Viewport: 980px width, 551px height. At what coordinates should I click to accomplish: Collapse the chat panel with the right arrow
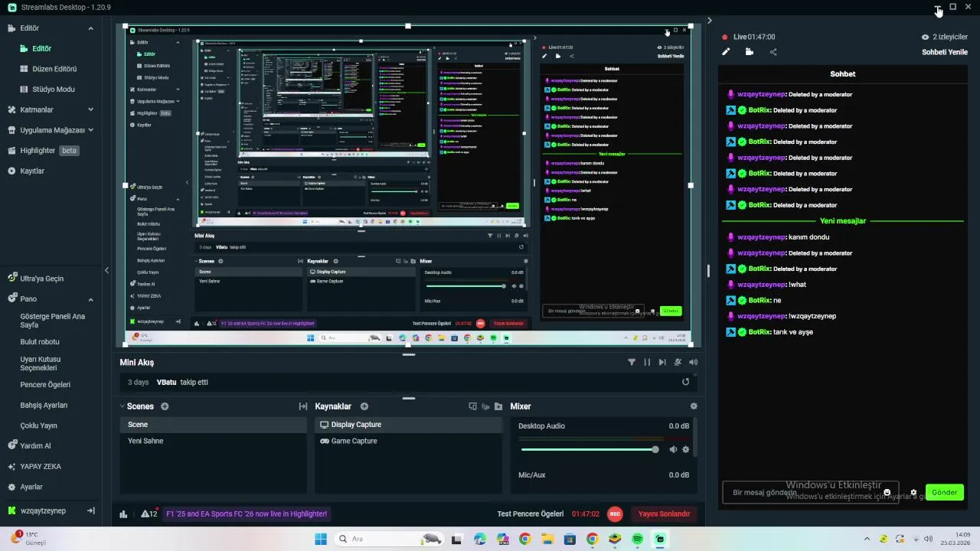click(x=709, y=21)
